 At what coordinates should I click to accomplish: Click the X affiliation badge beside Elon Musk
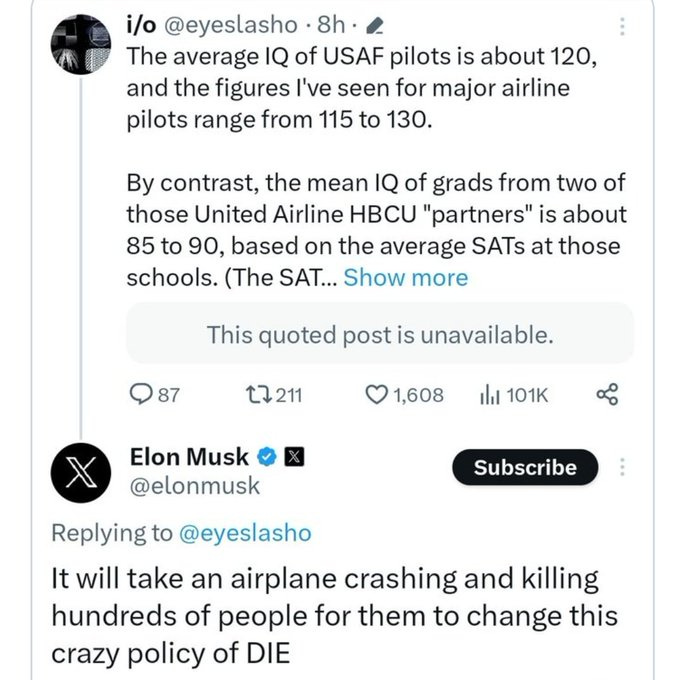(x=295, y=457)
